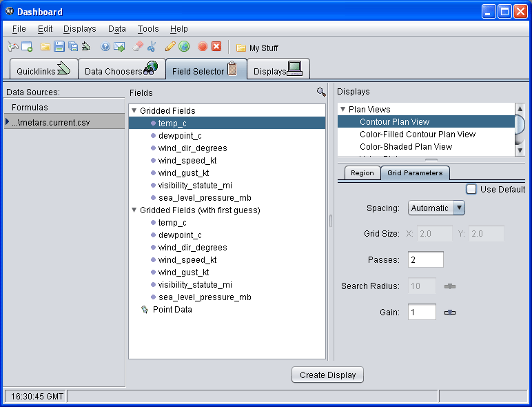Click the open folder icon in toolbar
This screenshot has height=407, width=532.
pos(45,47)
